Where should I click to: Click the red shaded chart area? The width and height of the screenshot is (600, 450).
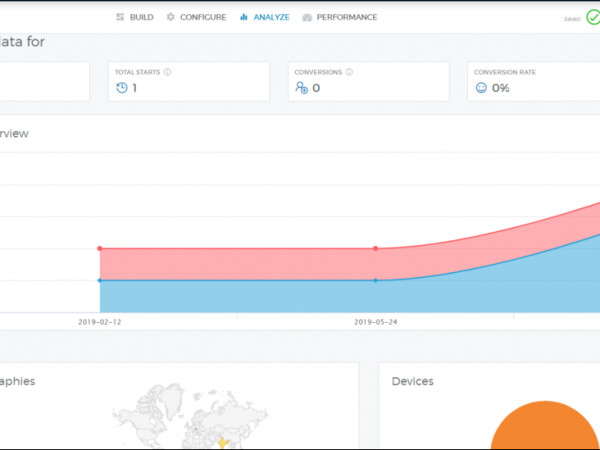[240, 264]
